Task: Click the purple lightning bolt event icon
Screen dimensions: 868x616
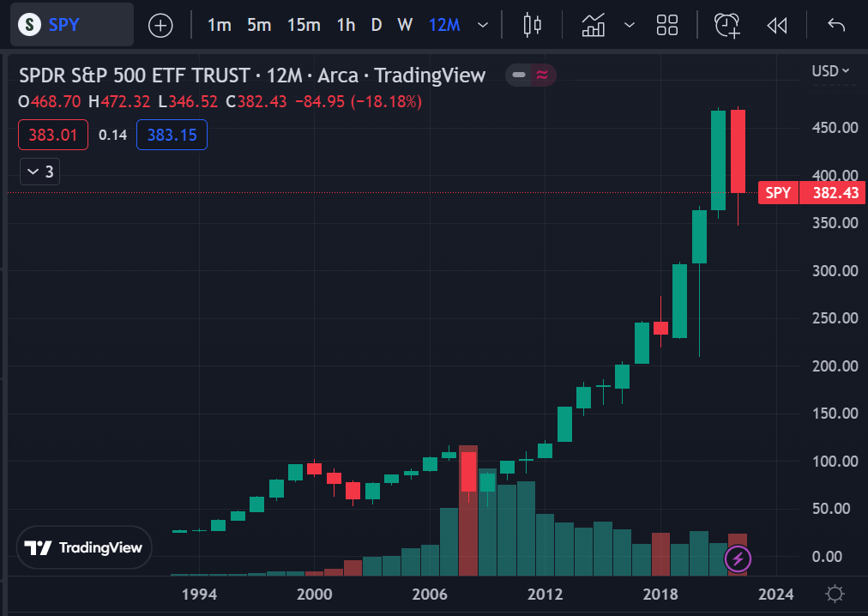Action: pyautogui.click(x=738, y=559)
